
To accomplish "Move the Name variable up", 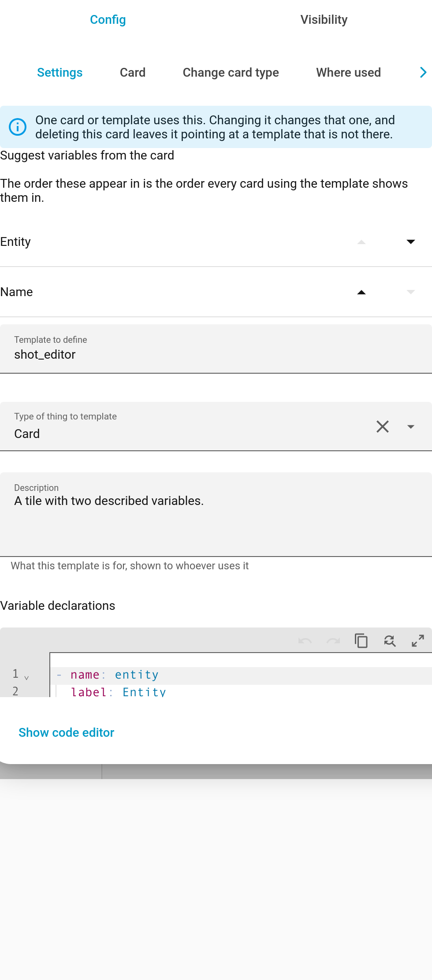I will tap(361, 292).
